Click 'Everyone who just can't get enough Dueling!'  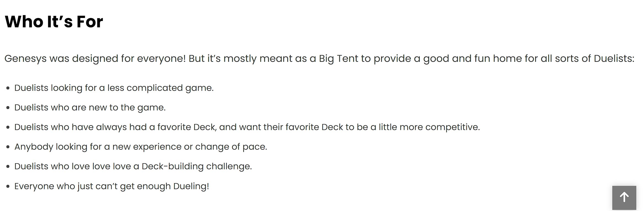112,186
